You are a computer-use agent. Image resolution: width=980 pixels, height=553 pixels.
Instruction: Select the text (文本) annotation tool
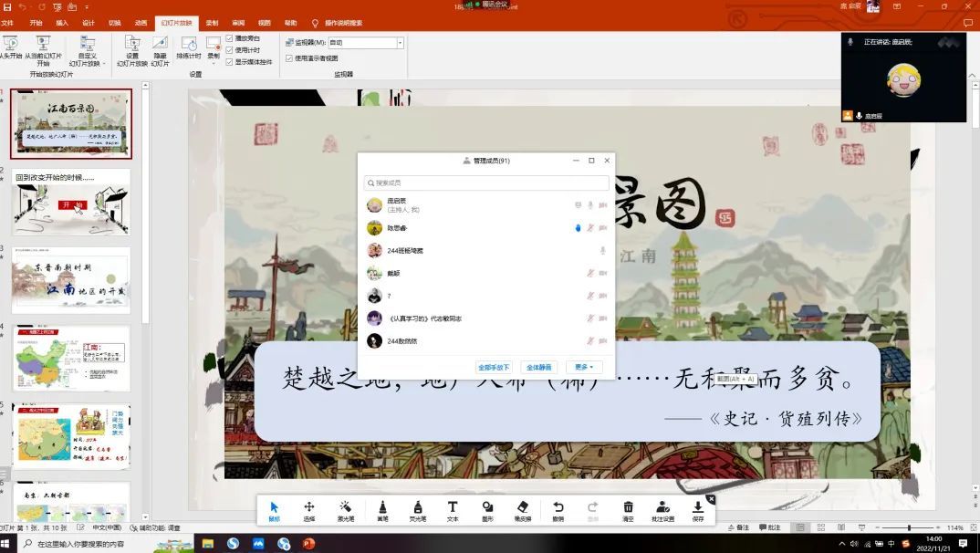(452, 508)
